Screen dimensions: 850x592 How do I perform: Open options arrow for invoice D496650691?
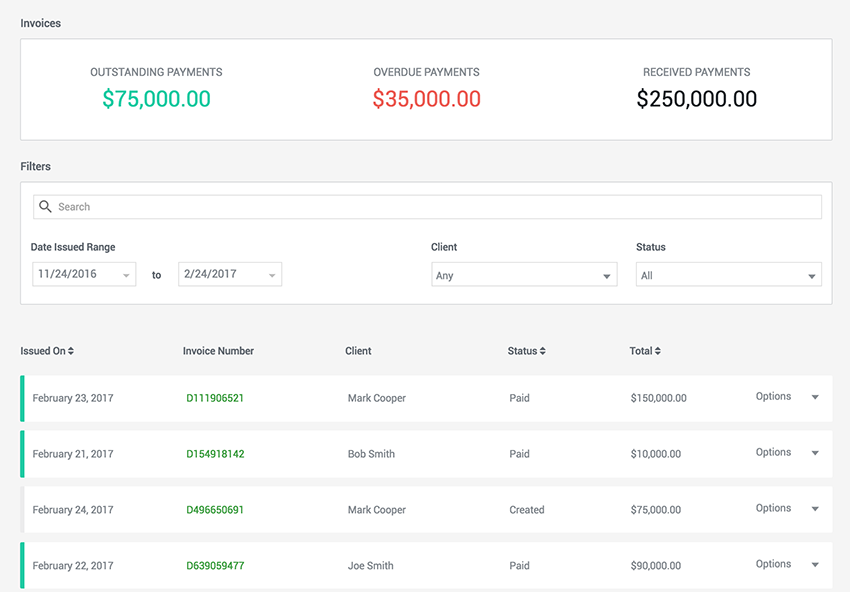tap(815, 509)
